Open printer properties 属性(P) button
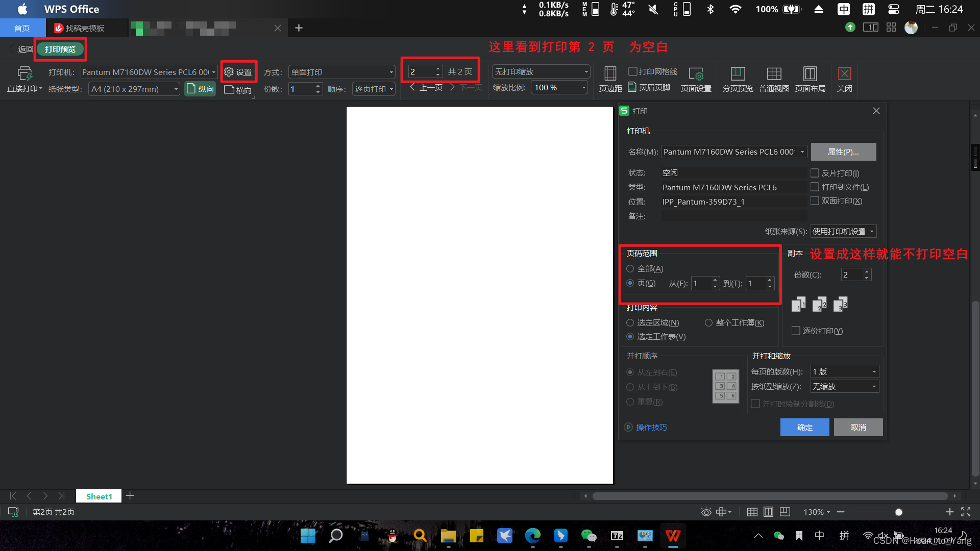Viewport: 980px width, 551px height. [x=843, y=152]
